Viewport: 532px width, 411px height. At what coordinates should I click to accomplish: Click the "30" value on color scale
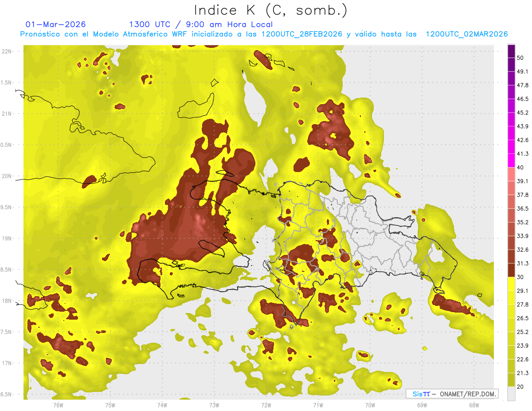coord(520,277)
